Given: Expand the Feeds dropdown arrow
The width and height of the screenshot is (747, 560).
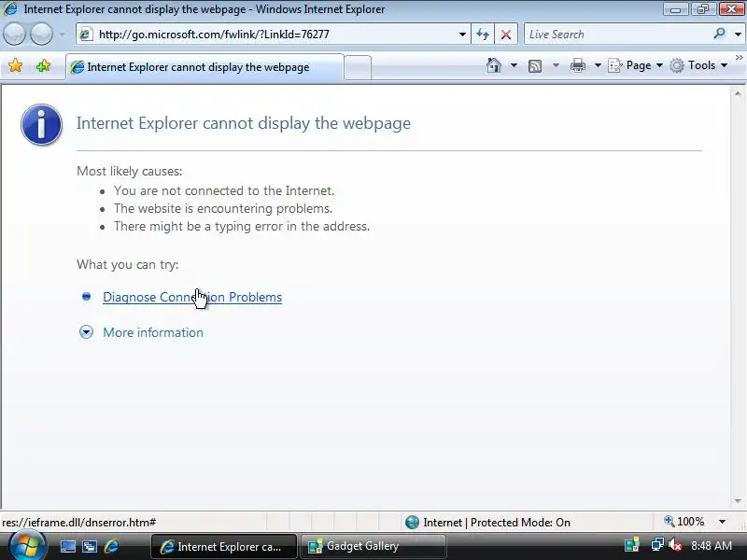Looking at the screenshot, I should 556,65.
